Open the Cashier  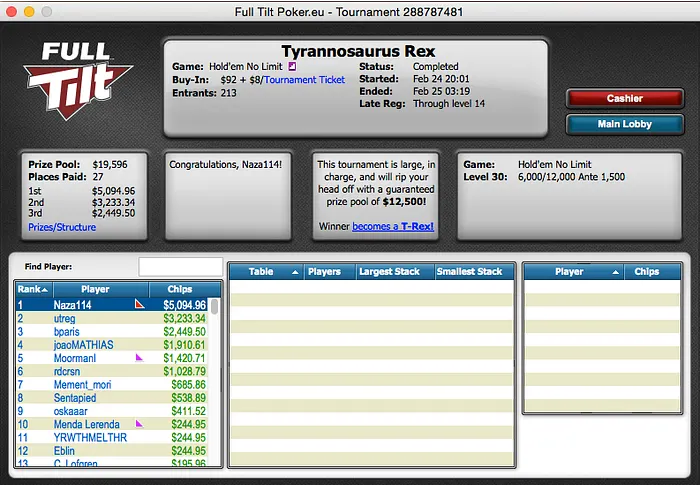pyautogui.click(x=624, y=99)
